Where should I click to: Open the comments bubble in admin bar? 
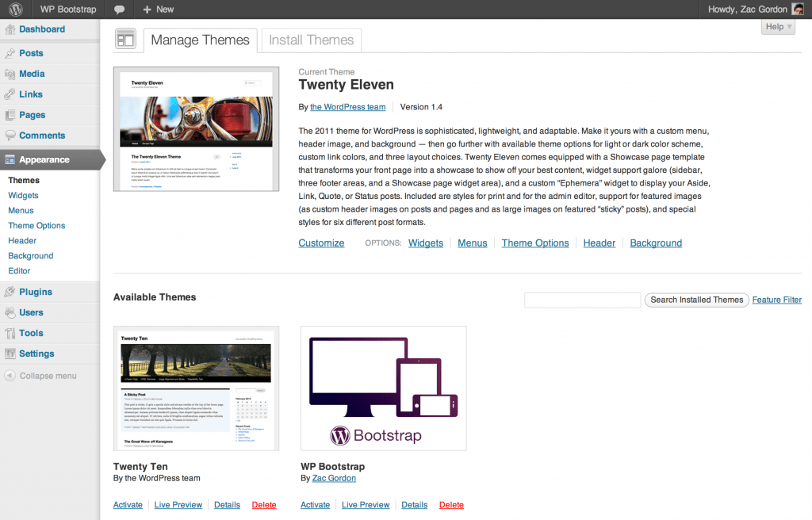pos(120,9)
